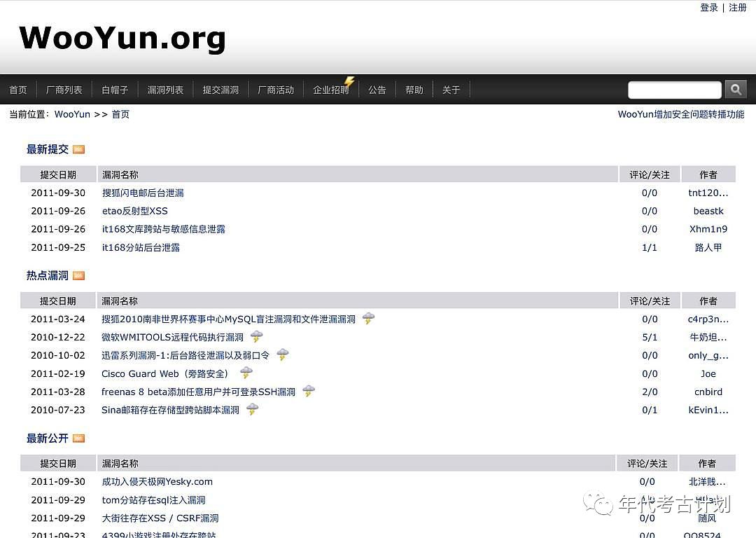Click author c4rp3n... in 热点漏洞

(708, 319)
